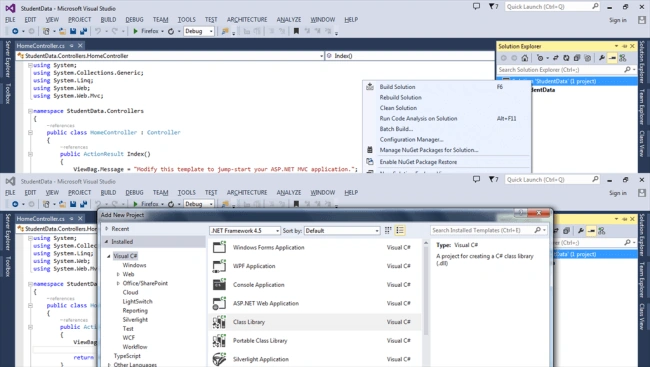
Task: Click template list vertical scrollbar in dialog
Action: (x=426, y=290)
